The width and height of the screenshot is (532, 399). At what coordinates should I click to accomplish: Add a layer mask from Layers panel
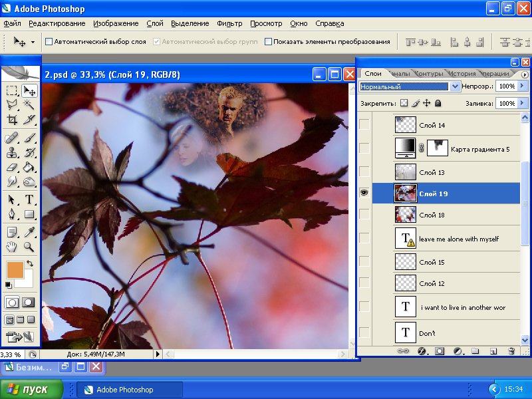[x=440, y=350]
